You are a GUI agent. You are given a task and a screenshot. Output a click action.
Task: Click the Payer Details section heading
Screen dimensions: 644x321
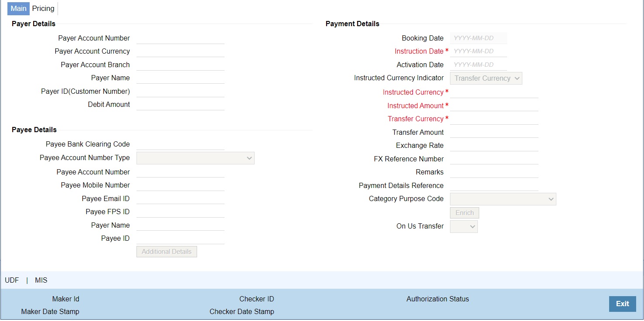34,24
